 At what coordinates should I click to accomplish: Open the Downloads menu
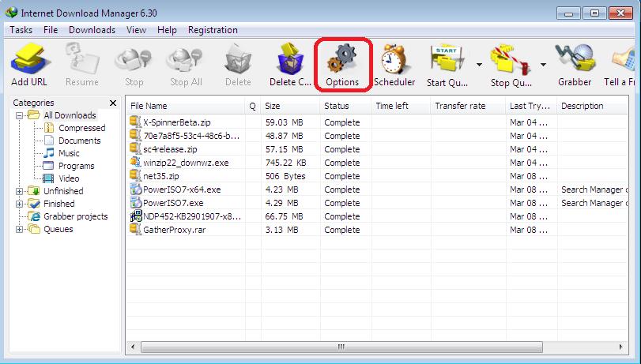coord(92,30)
